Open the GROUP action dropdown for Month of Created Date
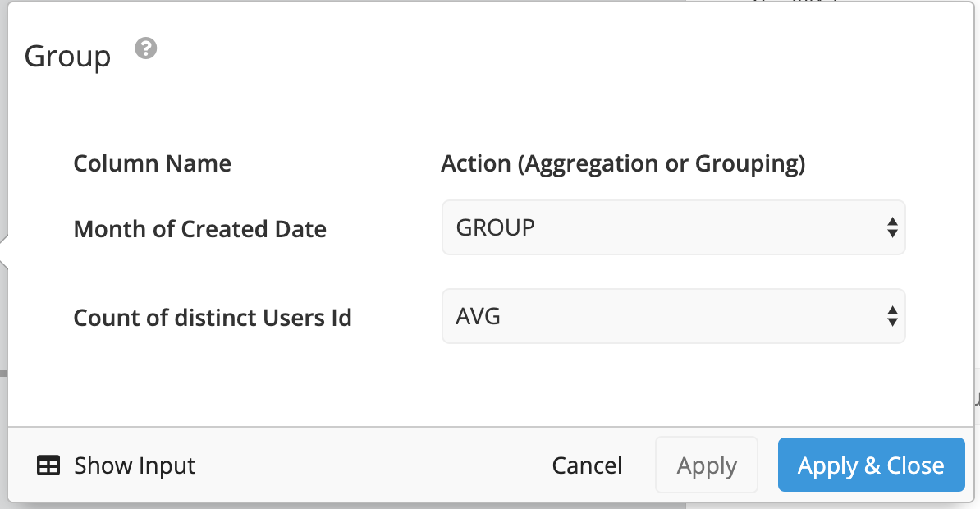This screenshot has height=509, width=980. (x=673, y=227)
